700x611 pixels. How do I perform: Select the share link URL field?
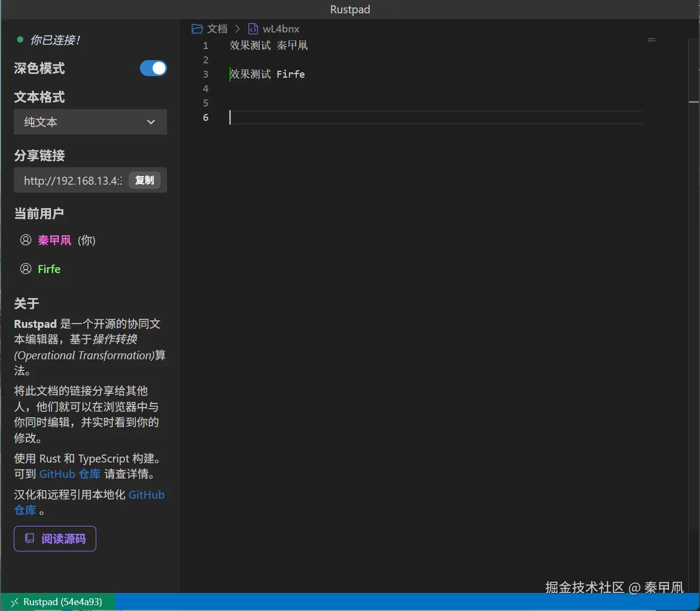73,180
